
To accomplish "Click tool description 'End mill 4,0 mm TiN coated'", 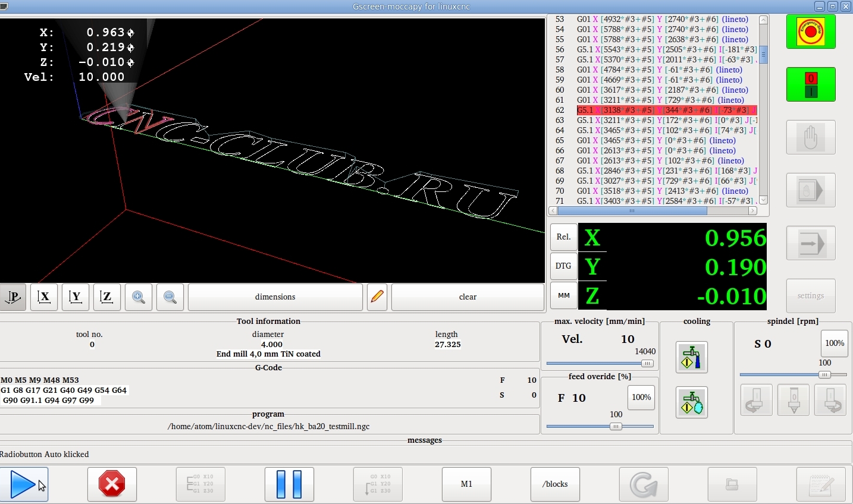I will click(268, 354).
